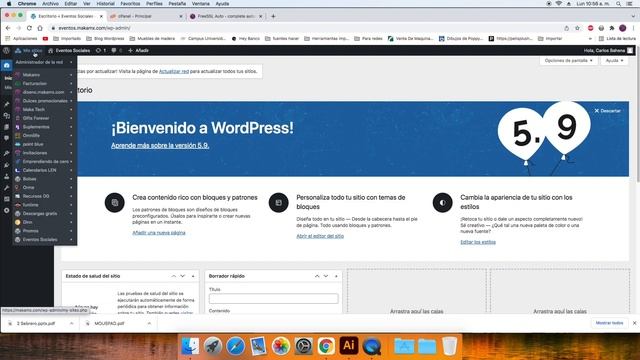Screen dimensions: 640x360
Task: Follow the Actualizar red link
Action: point(174,71)
